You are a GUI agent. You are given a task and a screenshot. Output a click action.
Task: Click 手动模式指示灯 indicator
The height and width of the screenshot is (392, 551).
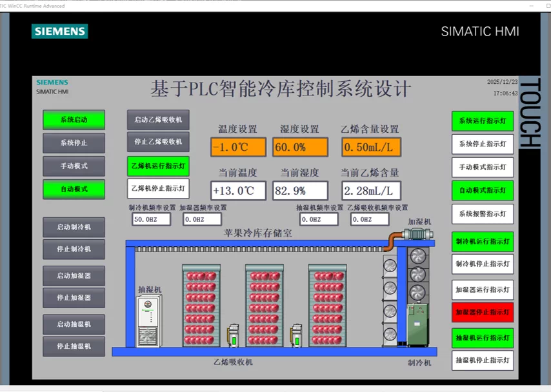pyautogui.click(x=483, y=168)
